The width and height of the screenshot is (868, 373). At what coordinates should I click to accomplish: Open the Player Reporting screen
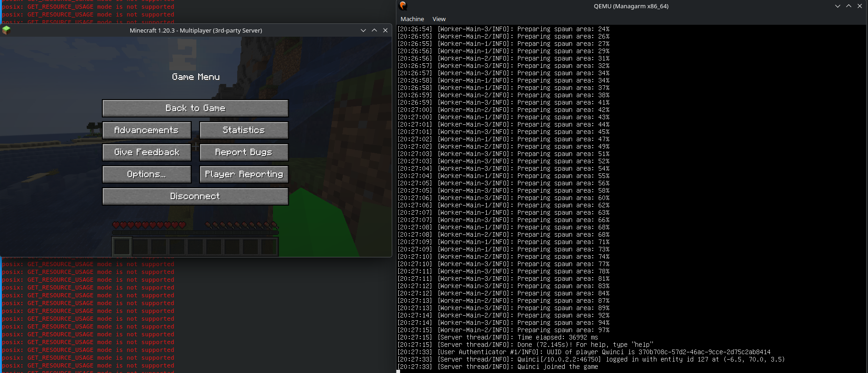244,174
